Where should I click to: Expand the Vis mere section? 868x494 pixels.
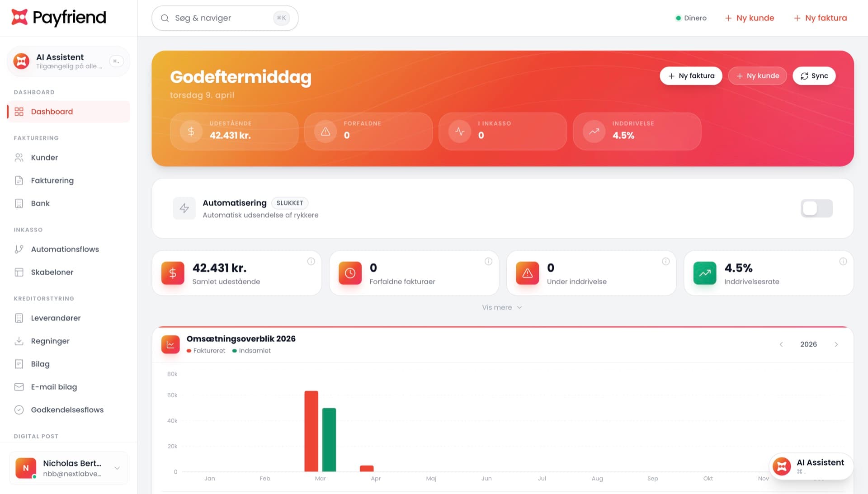tap(502, 307)
